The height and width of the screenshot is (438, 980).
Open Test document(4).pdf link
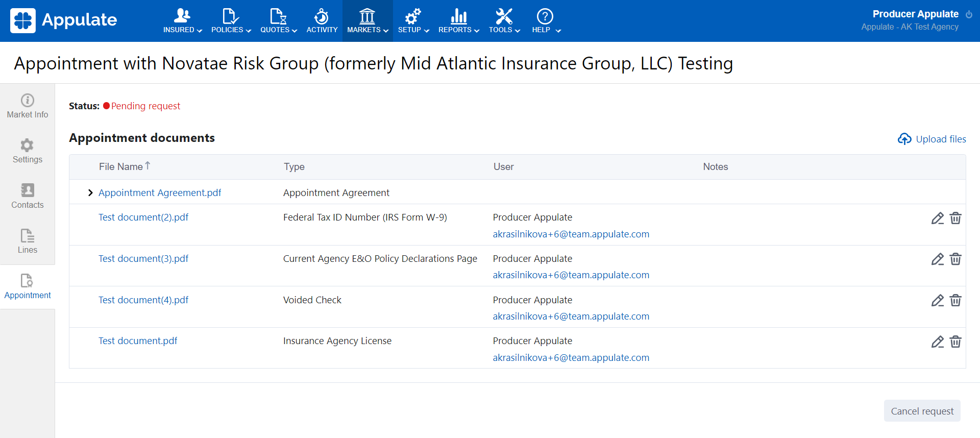[143, 300]
